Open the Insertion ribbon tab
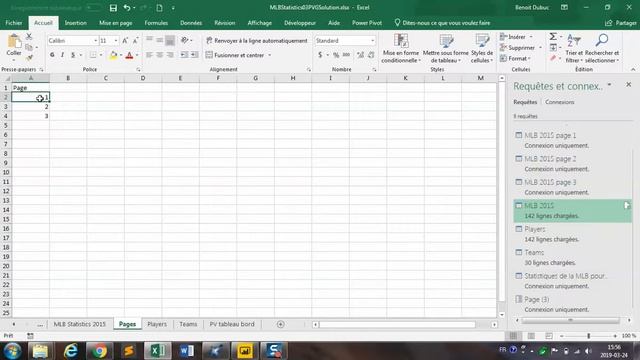This screenshot has height=360, width=640. [76, 23]
